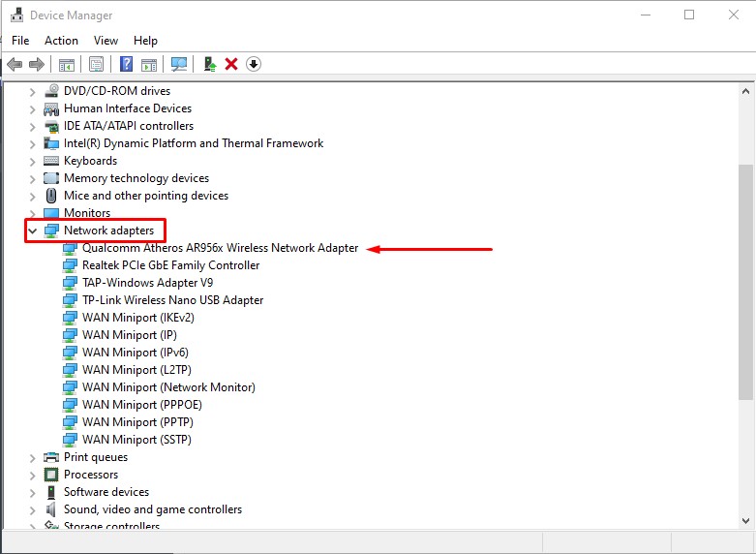Viewport: 756px width, 554px height.
Task: Expand the Human Interface Devices node
Action: (32, 109)
